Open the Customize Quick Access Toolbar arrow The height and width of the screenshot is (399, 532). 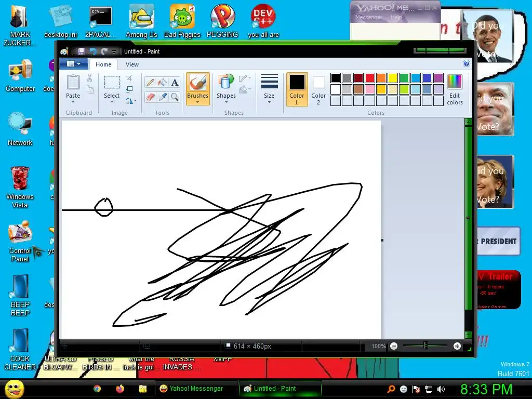[114, 51]
